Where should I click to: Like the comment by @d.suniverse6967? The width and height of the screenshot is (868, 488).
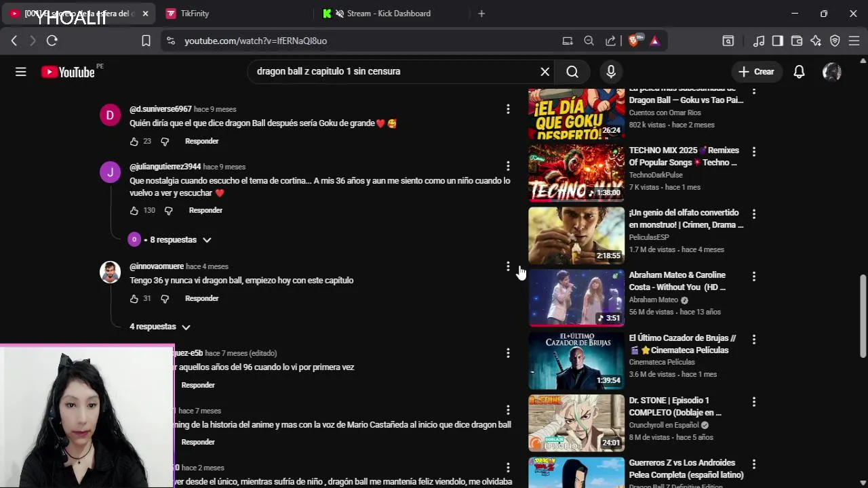coord(134,141)
